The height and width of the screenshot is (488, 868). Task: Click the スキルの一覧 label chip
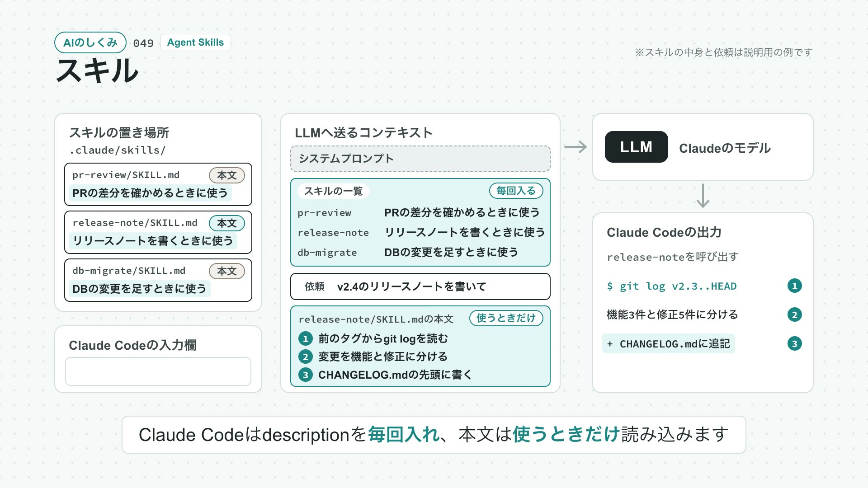[333, 191]
